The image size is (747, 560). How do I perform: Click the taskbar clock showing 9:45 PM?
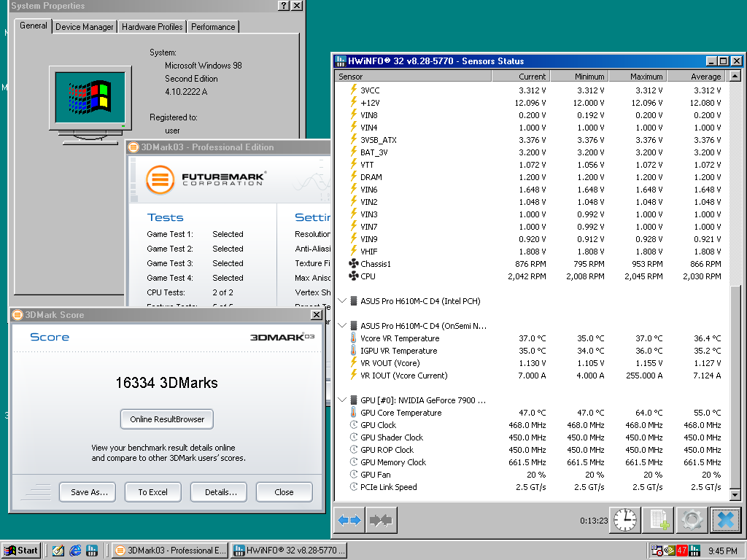(x=723, y=551)
